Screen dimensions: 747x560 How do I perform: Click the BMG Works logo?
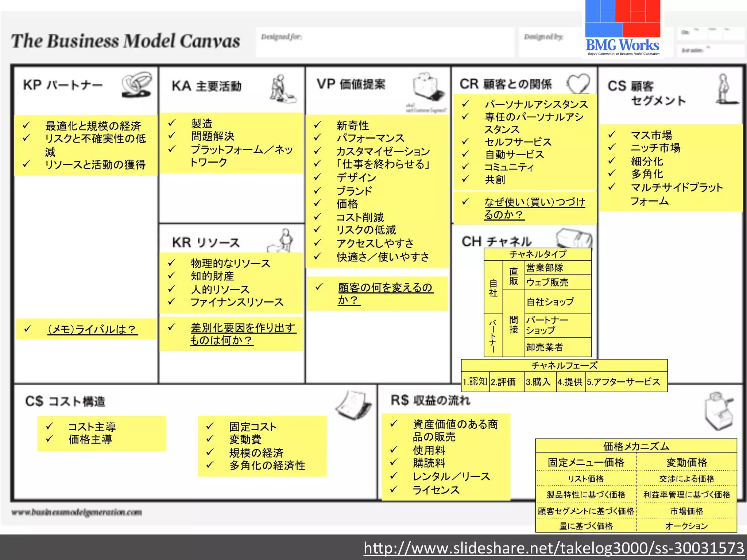tap(623, 29)
